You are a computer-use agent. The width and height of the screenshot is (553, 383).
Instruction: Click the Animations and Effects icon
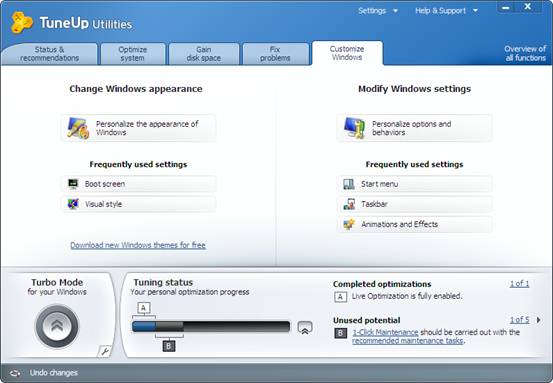click(349, 224)
